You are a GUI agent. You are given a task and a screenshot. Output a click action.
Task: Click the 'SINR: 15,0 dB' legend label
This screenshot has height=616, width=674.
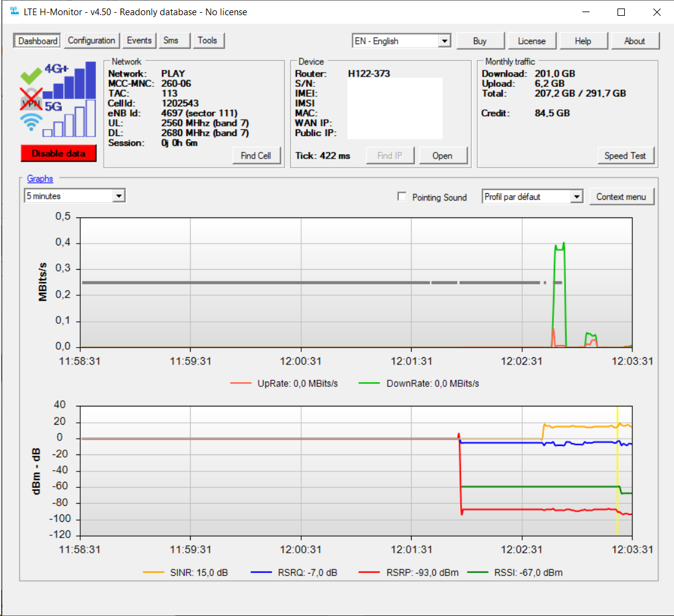199,572
